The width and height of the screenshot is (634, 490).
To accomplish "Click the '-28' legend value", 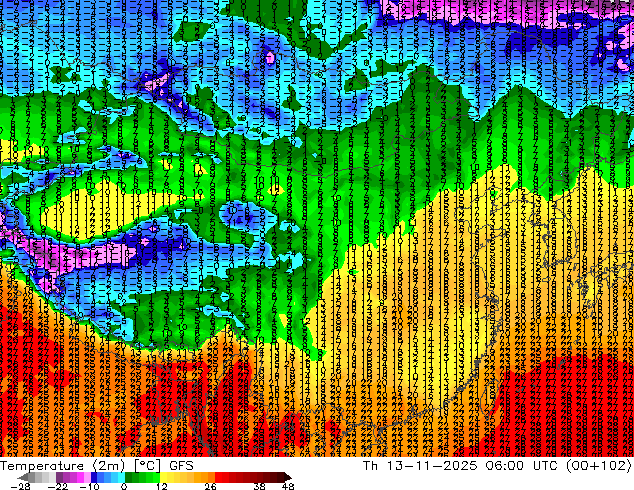I will [x=20, y=486].
